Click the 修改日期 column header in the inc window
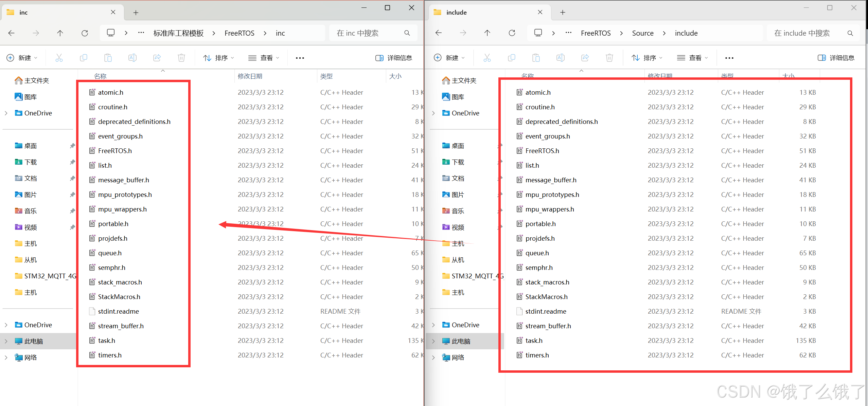Viewport: 868px width, 406px height. pyautogui.click(x=250, y=76)
